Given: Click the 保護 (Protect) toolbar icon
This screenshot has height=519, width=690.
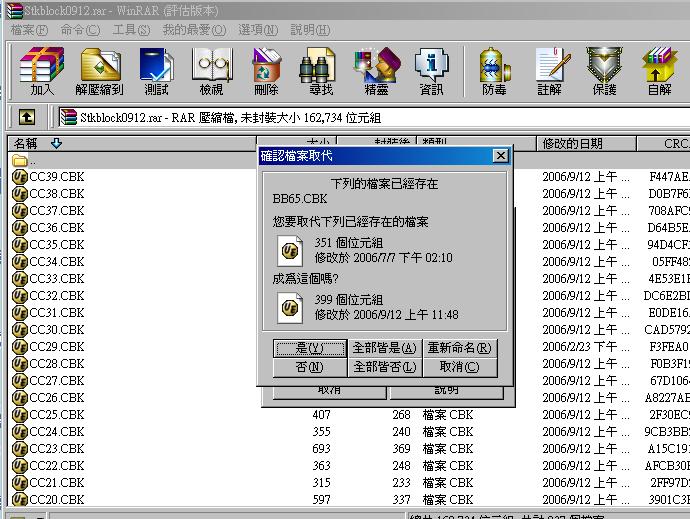Looking at the screenshot, I should [604, 72].
